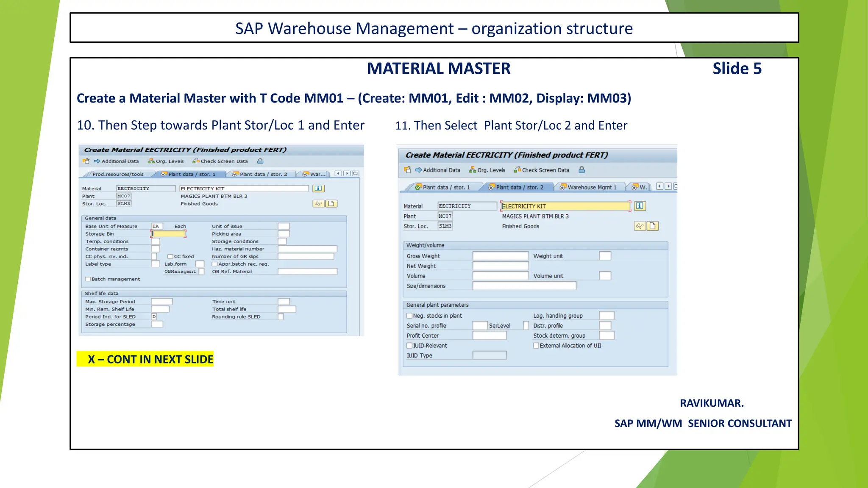This screenshot has height=488, width=868.
Task: Click glasses display icon in right SAP window
Action: 640,226
